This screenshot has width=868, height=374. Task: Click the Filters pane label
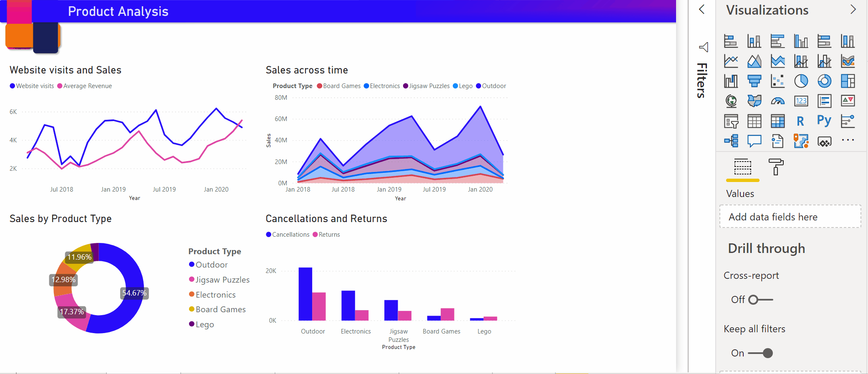(x=702, y=80)
